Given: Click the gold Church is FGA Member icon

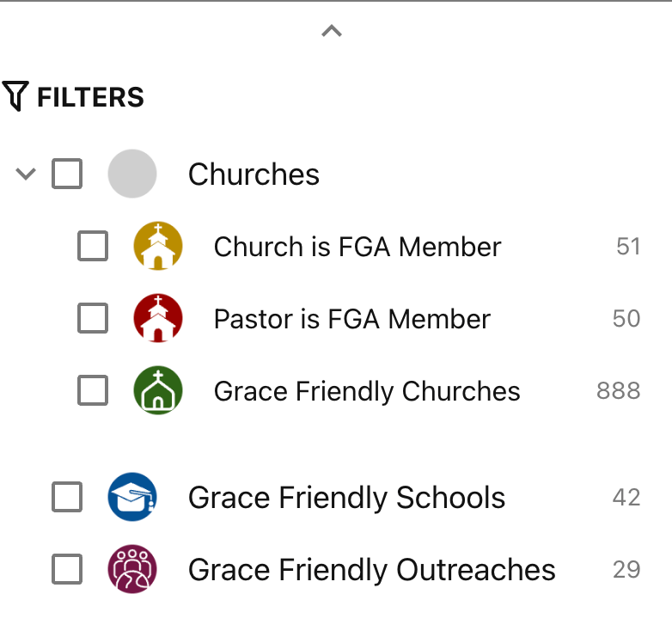Looking at the screenshot, I should click(158, 247).
